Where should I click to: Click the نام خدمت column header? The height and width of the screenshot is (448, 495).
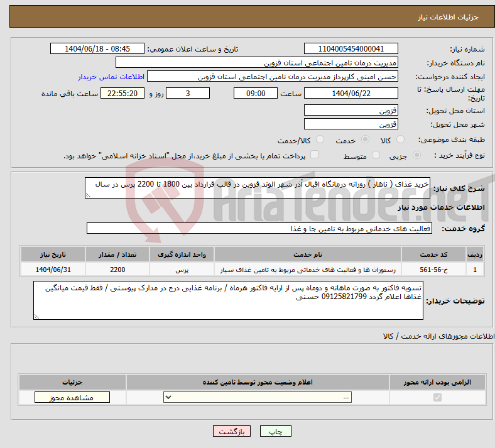click(x=308, y=254)
